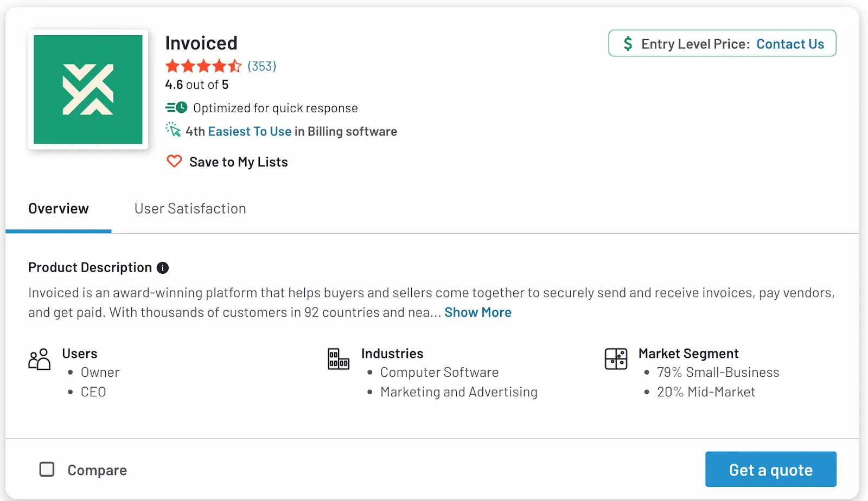
Task: Select the Overview tab
Action: tap(58, 208)
